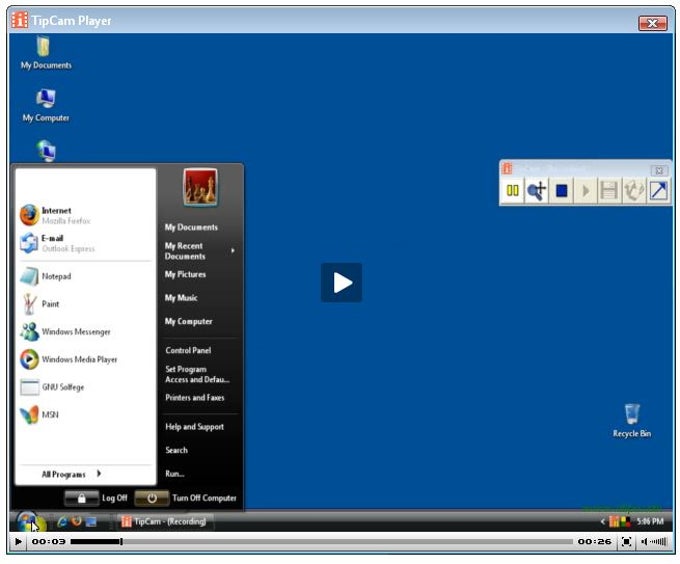Click Internet Explorer quick launch icon

click(x=62, y=522)
